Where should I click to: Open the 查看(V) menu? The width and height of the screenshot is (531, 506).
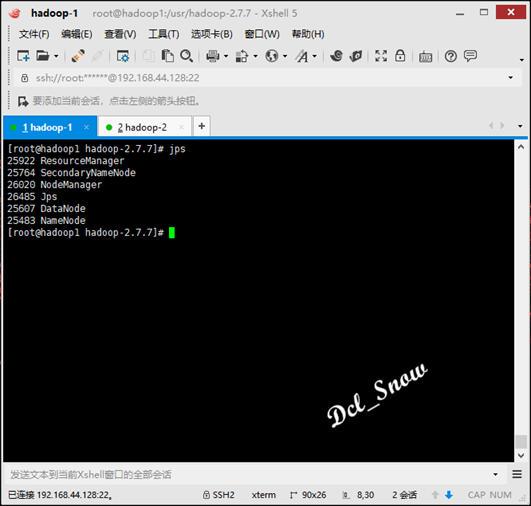120,34
